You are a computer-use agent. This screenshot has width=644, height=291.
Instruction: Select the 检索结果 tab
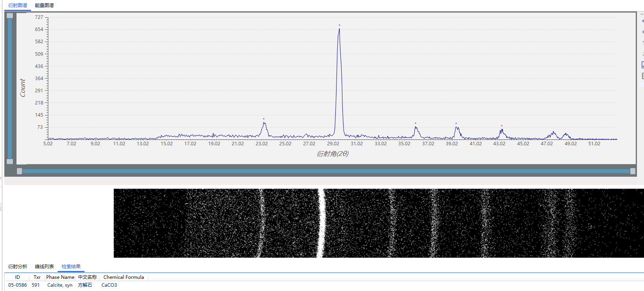71,267
